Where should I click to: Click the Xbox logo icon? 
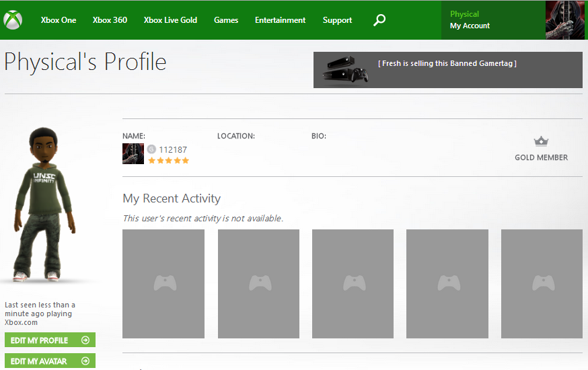click(13, 20)
